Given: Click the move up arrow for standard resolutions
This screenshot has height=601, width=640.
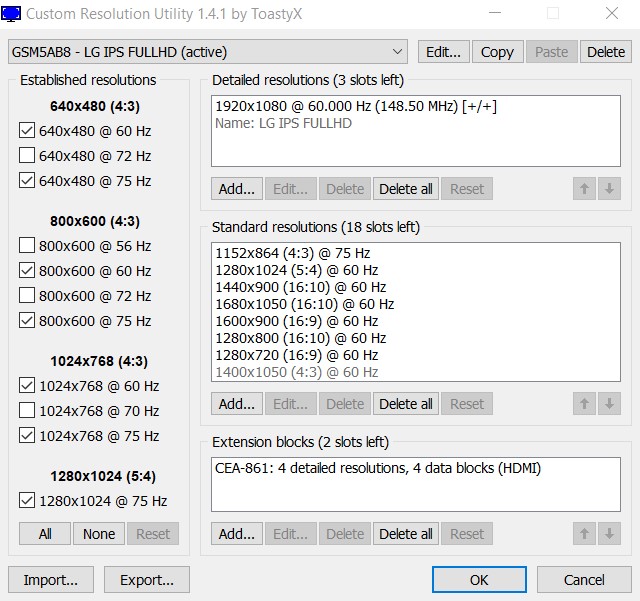Looking at the screenshot, I should [585, 404].
